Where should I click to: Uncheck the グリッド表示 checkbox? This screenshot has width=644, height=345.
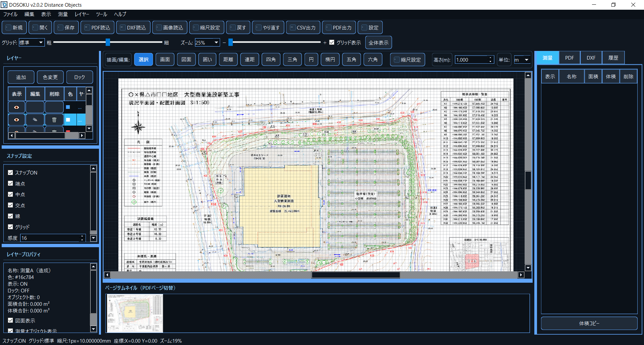point(332,42)
